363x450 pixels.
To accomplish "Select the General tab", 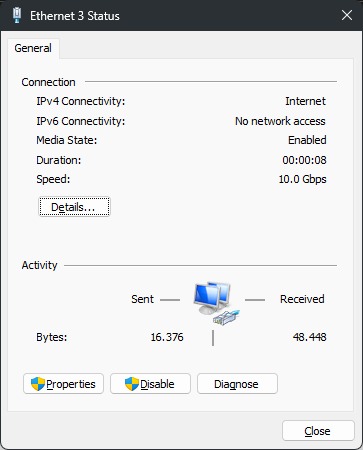I will 33,48.
